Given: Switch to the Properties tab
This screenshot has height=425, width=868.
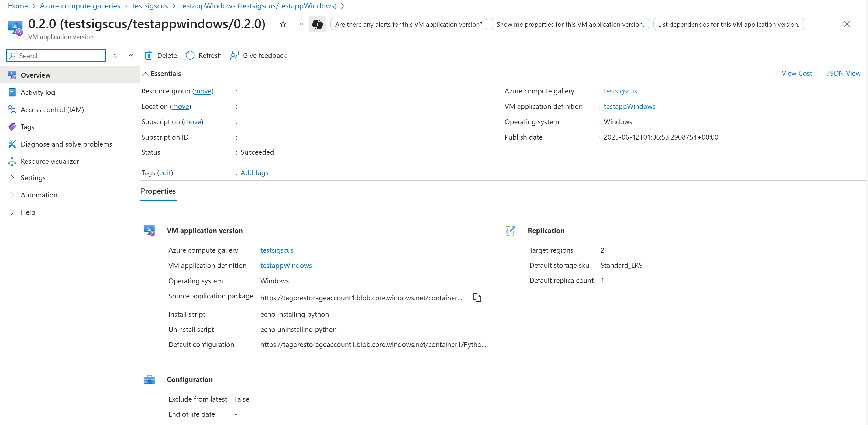Looking at the screenshot, I should 158,191.
